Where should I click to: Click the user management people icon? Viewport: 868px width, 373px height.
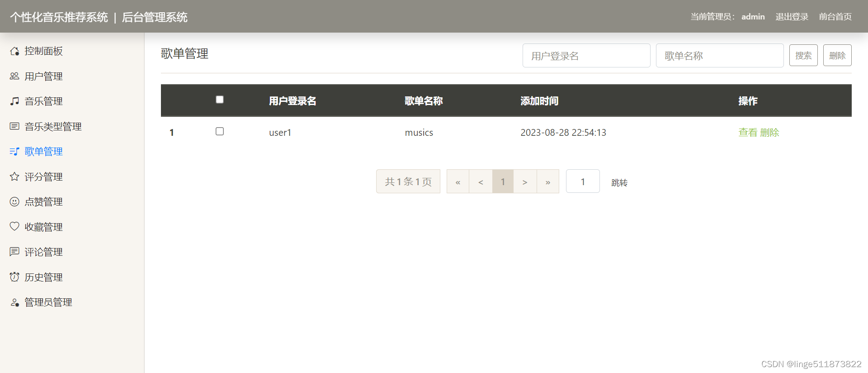click(x=14, y=76)
